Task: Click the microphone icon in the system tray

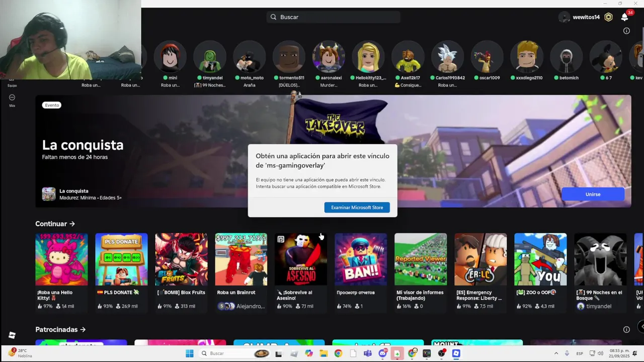Action: click(567, 353)
